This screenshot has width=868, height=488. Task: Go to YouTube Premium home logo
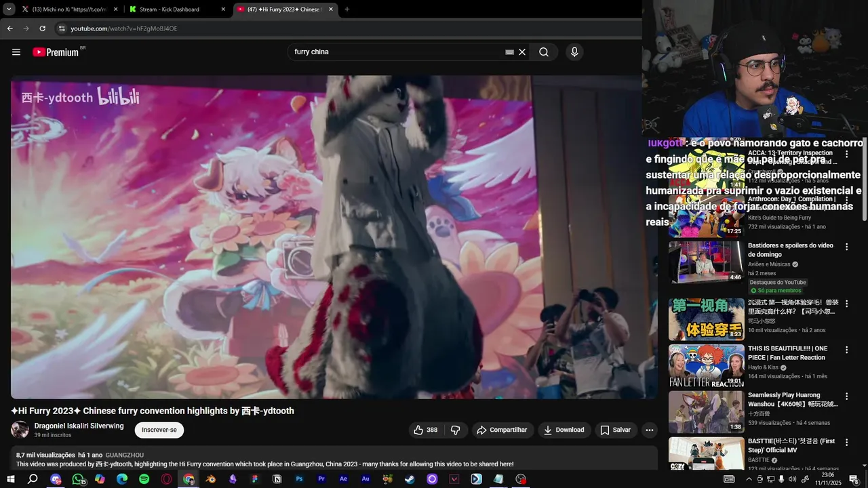(x=56, y=52)
